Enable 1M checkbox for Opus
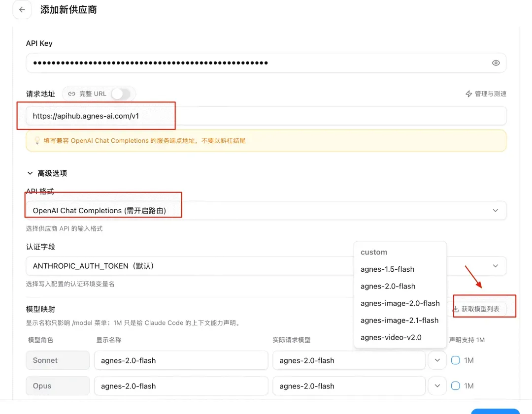This screenshot has width=532, height=414. [x=455, y=385]
